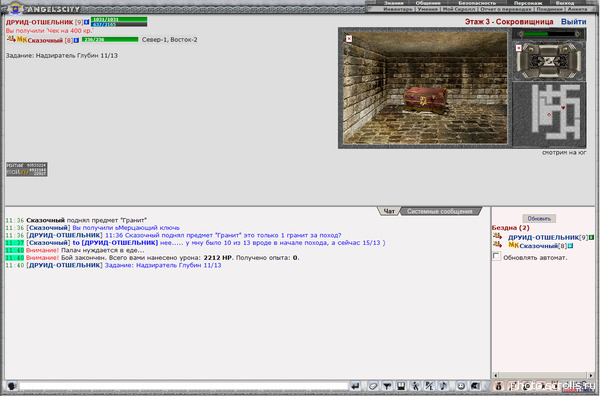Screen dimensions: 600x396
Task: Open Инвентарь submenu link
Action: click(x=398, y=9)
